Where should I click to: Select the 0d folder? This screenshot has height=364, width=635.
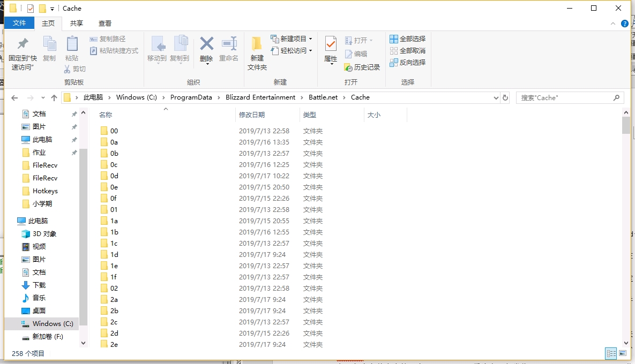[x=114, y=176]
